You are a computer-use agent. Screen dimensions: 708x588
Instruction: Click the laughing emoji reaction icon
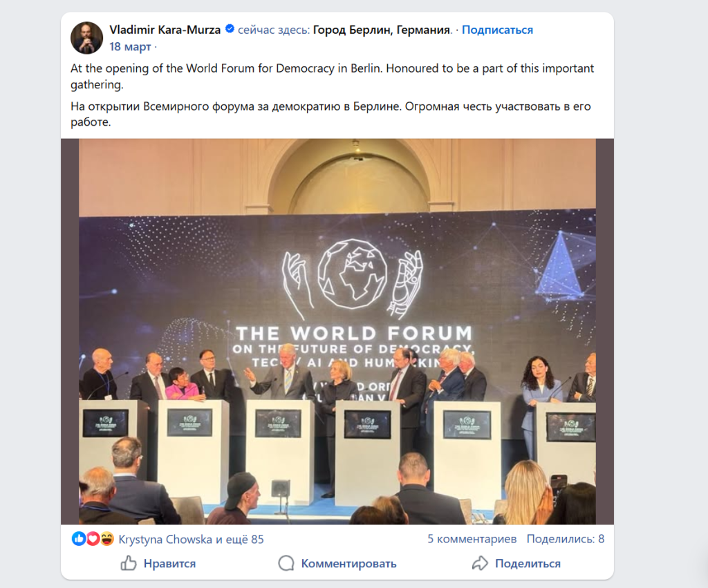coord(107,538)
